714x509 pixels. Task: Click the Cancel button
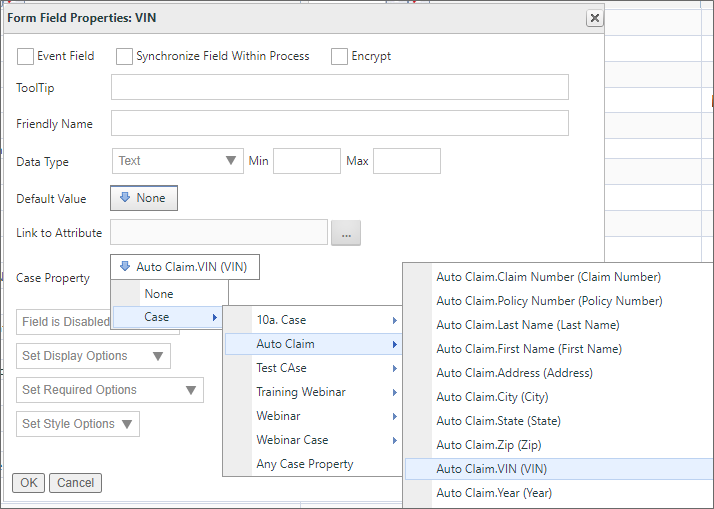(x=75, y=483)
